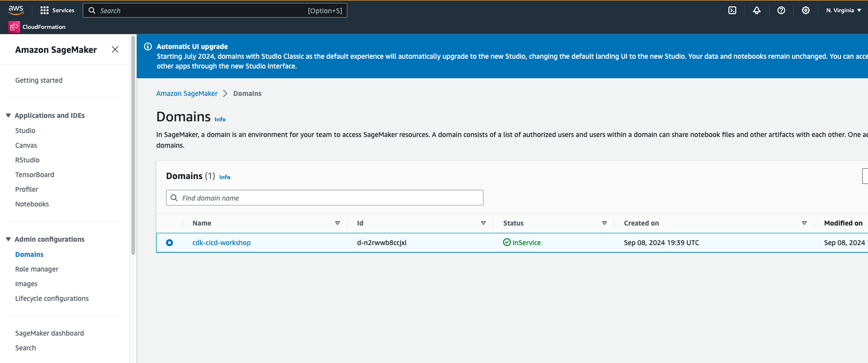Image resolution: width=868 pixels, height=363 pixels.
Task: Click Info link beside Domains heading
Action: click(220, 119)
